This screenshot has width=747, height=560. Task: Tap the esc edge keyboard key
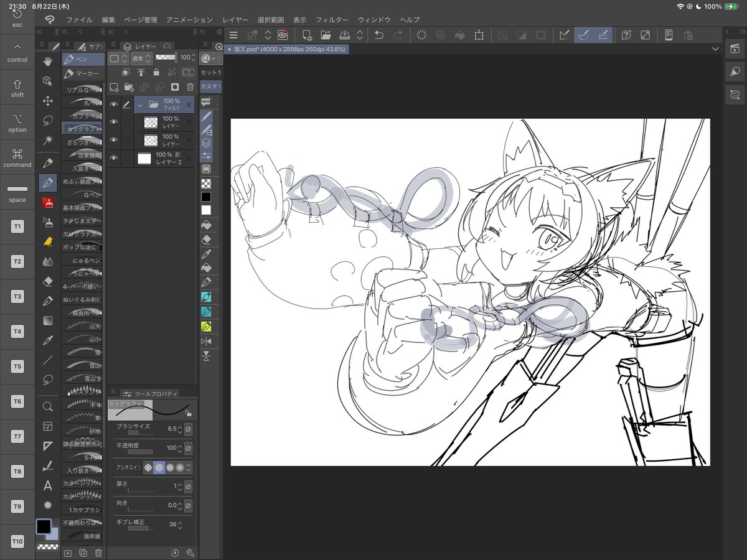click(17, 17)
